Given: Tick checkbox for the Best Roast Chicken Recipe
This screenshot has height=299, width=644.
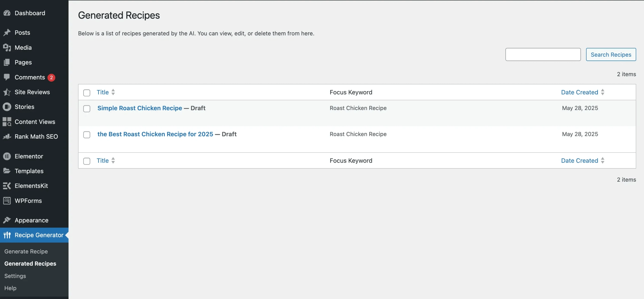Looking at the screenshot, I should coord(87,135).
